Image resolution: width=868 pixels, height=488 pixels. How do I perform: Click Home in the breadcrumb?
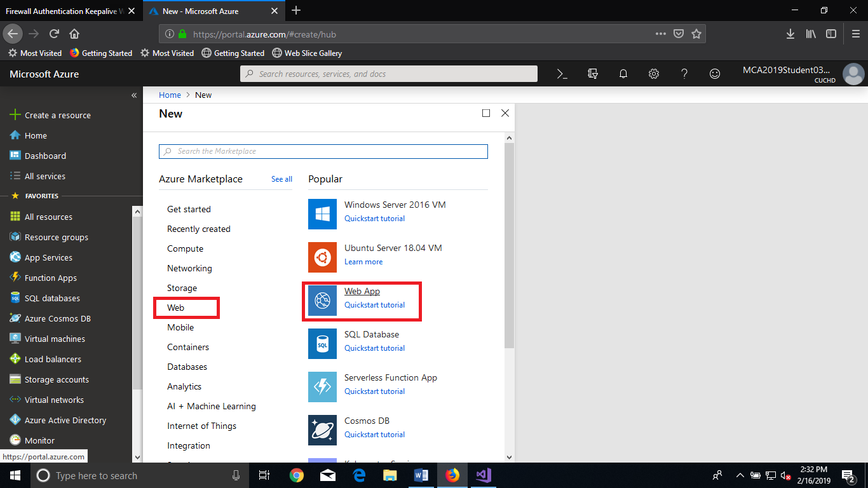[x=170, y=95]
